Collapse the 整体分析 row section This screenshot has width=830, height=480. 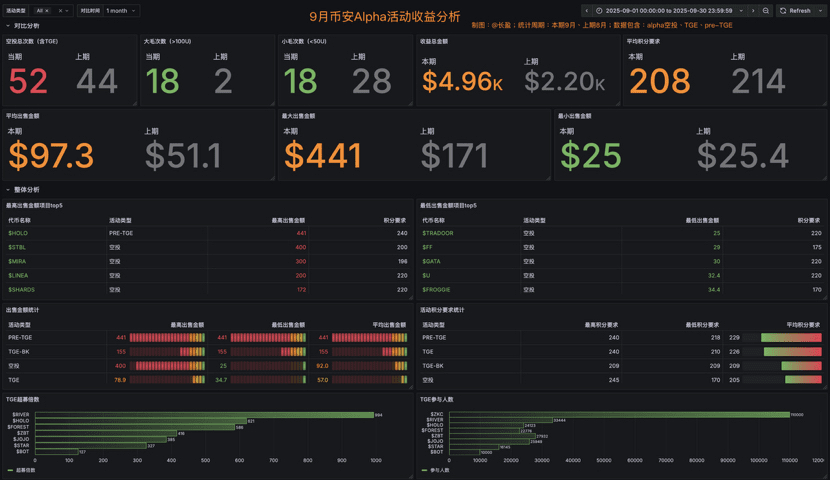coord(8,189)
